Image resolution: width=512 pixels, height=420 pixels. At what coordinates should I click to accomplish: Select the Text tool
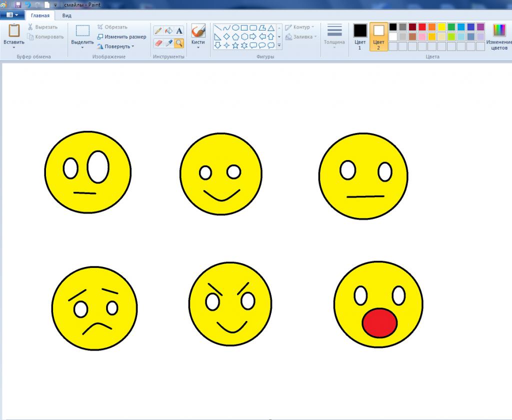[179, 31]
